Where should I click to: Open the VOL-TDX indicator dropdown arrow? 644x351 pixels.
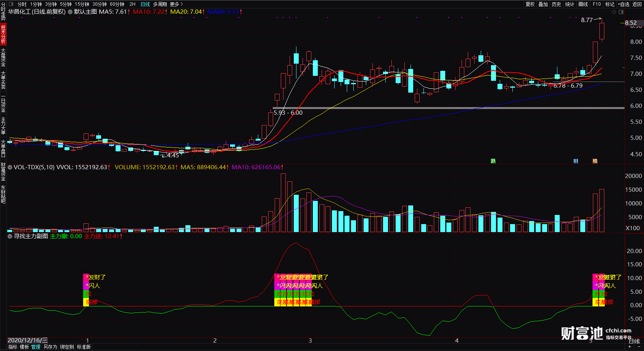(10, 167)
